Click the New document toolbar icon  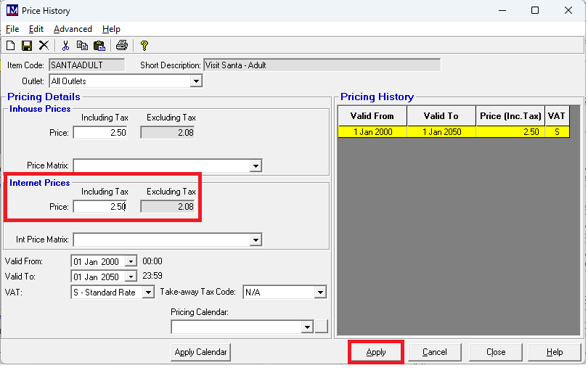(x=10, y=46)
